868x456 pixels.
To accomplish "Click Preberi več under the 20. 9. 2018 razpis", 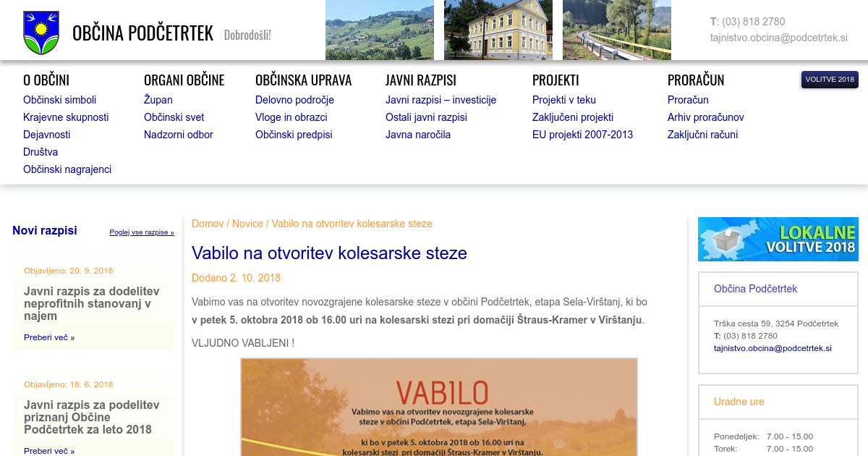I will coord(48,337).
